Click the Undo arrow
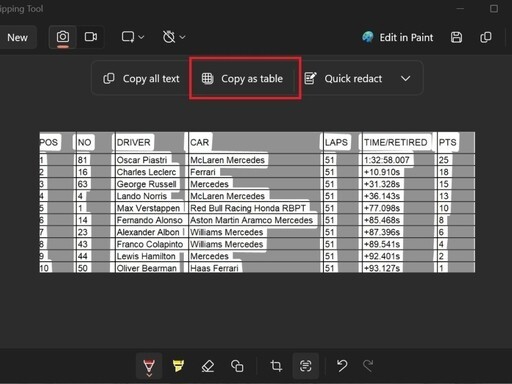Screen dimensions: 512x384 [x=342, y=366]
